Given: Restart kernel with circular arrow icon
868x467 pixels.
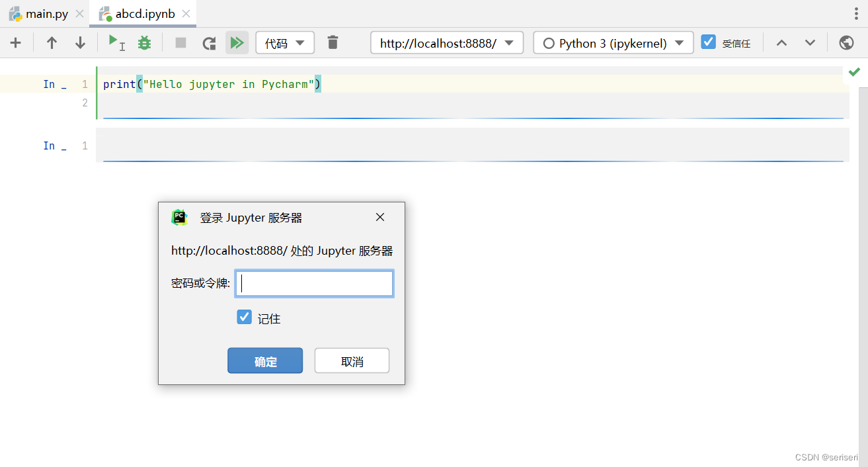Looking at the screenshot, I should tap(209, 43).
